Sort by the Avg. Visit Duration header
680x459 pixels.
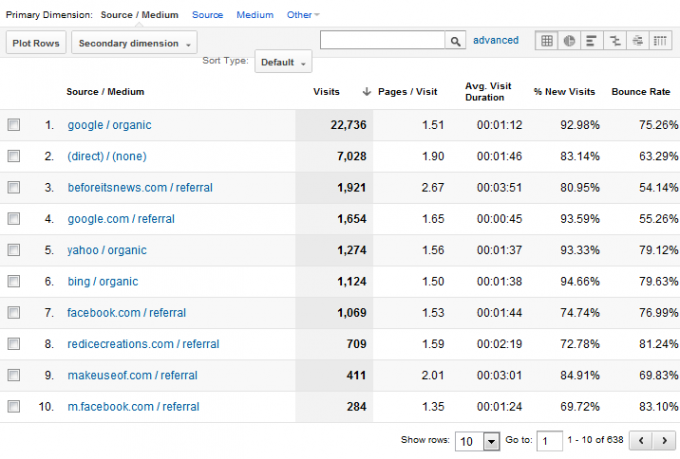pos(488,92)
